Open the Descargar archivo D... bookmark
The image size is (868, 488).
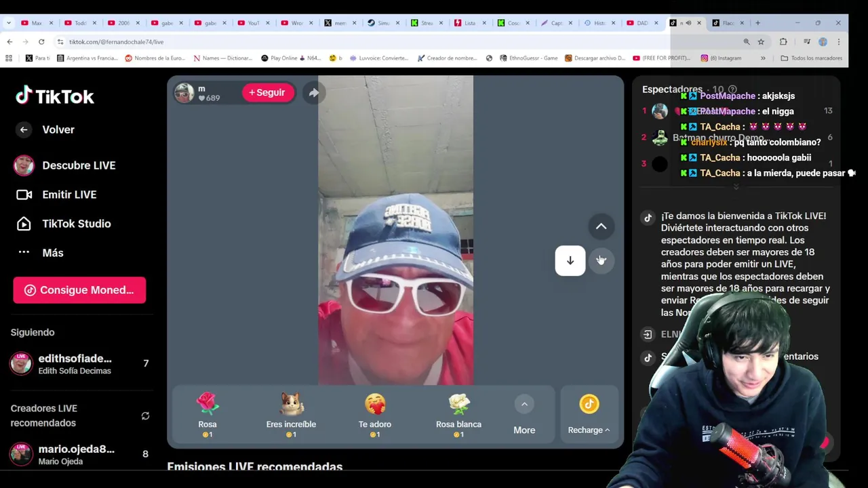click(595, 58)
